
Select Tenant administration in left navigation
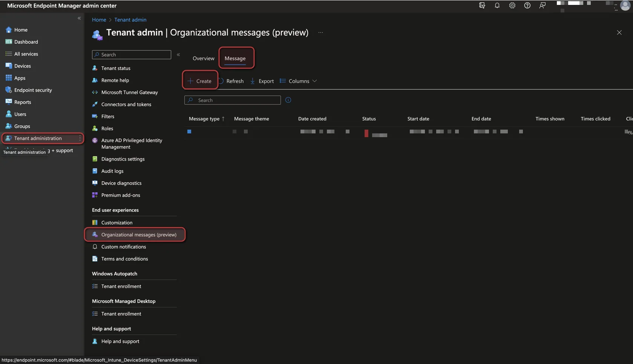point(38,138)
